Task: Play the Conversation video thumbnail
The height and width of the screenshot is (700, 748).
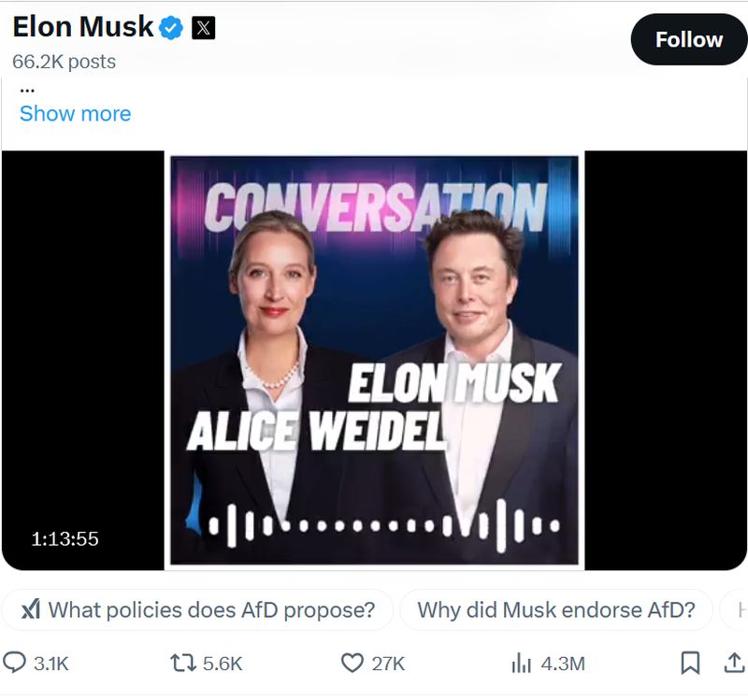Action: [x=374, y=361]
